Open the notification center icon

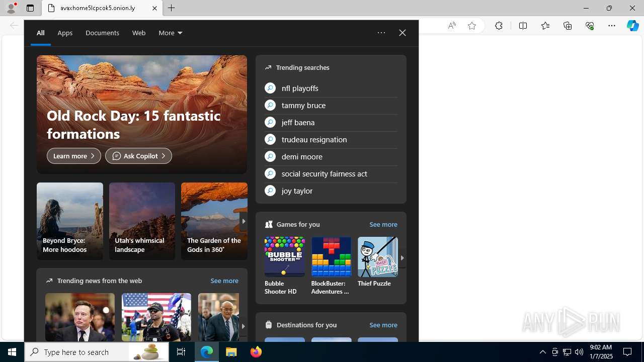(x=628, y=352)
